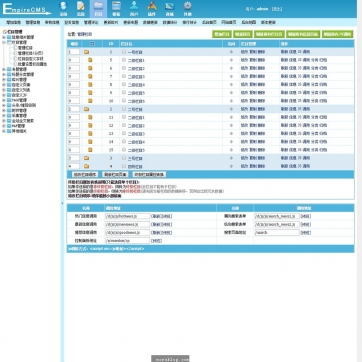Tick the checkbox for the ID 6 column row
This screenshot has height=362, width=362.
pos(124,68)
